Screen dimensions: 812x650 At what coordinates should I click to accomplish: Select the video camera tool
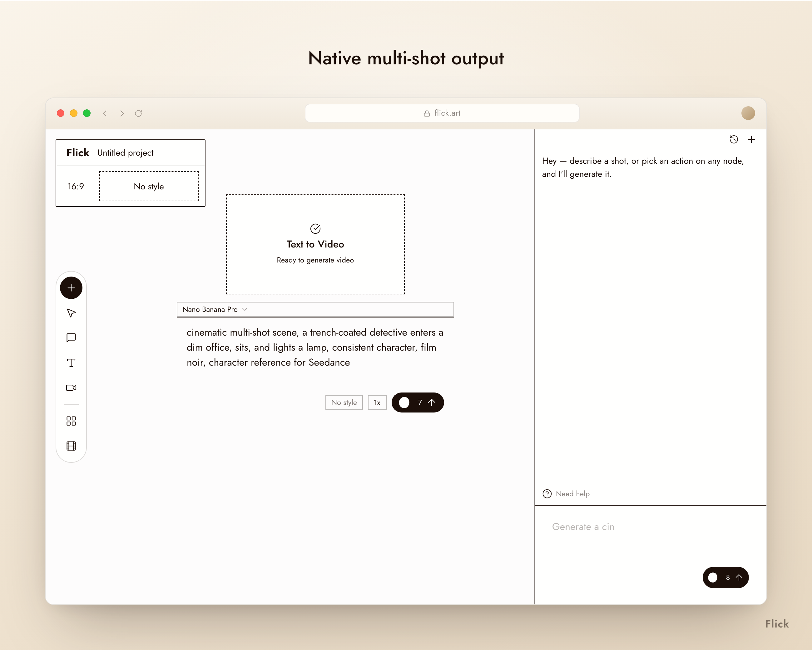point(71,388)
